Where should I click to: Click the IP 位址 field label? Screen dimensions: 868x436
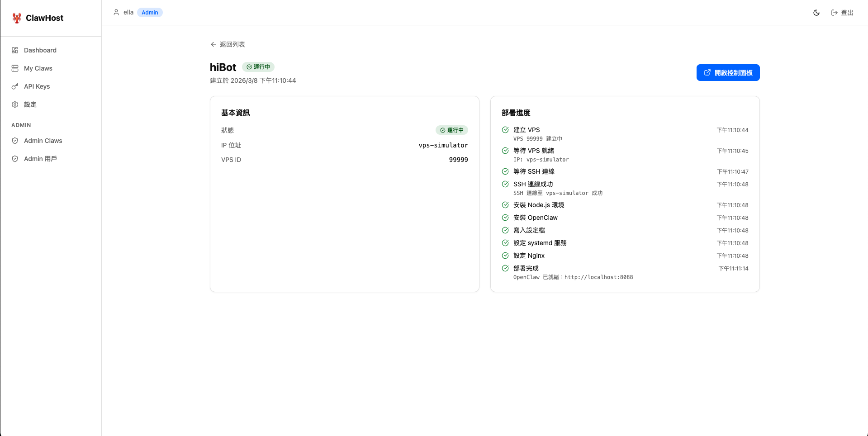pos(231,145)
